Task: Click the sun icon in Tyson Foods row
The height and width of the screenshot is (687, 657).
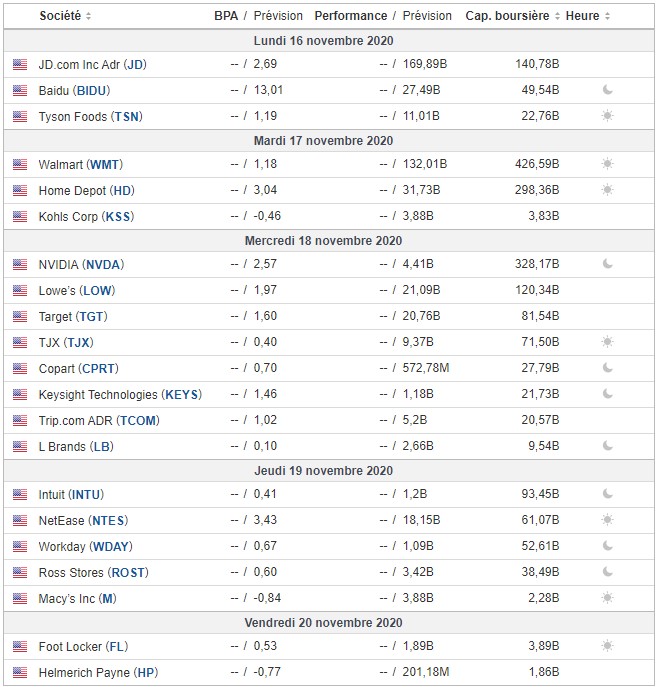Action: tap(607, 116)
